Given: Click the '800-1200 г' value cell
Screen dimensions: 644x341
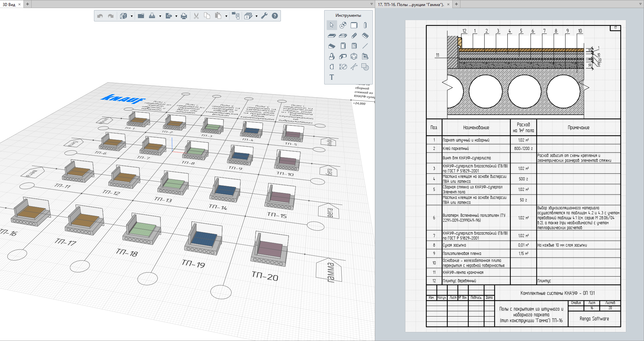Looking at the screenshot, I should point(524,149).
